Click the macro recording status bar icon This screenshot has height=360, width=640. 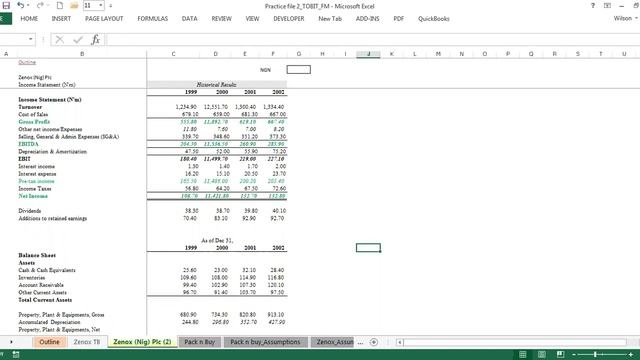16,355
